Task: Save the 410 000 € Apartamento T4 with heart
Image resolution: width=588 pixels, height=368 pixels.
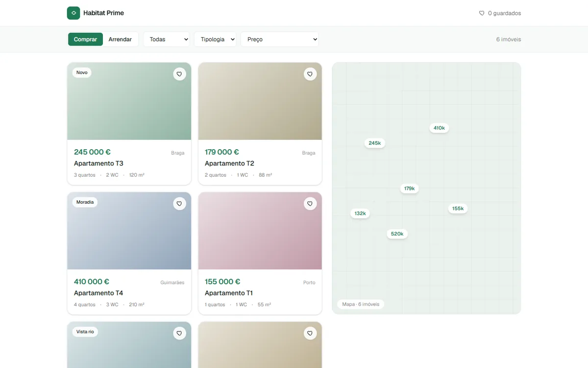Action: coord(179,204)
